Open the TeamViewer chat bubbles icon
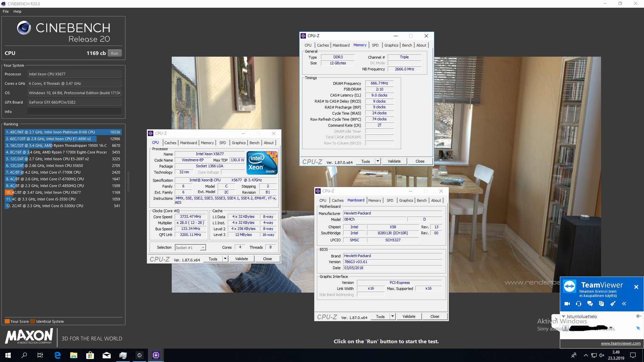 point(590,304)
